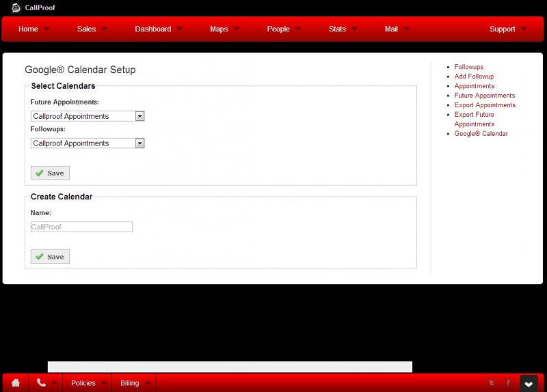Click the CallProof brand name text
The width and height of the screenshot is (547, 392).
40,8
